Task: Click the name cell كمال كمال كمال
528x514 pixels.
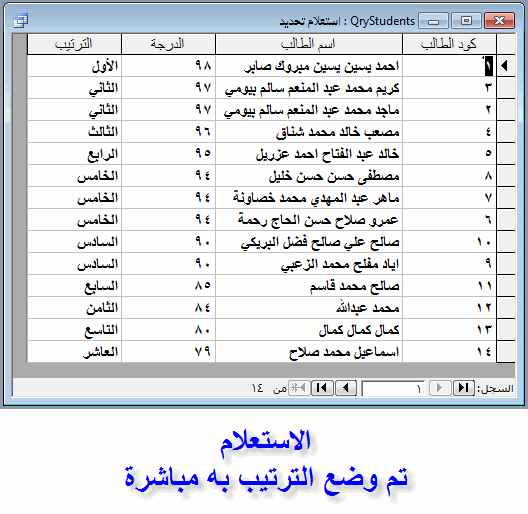Action: [309, 330]
